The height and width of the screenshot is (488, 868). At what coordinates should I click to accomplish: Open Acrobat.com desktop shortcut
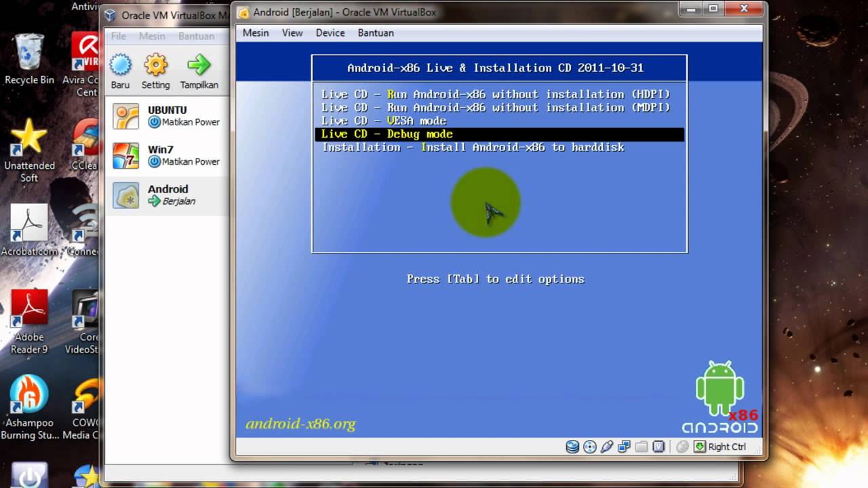pos(29,230)
